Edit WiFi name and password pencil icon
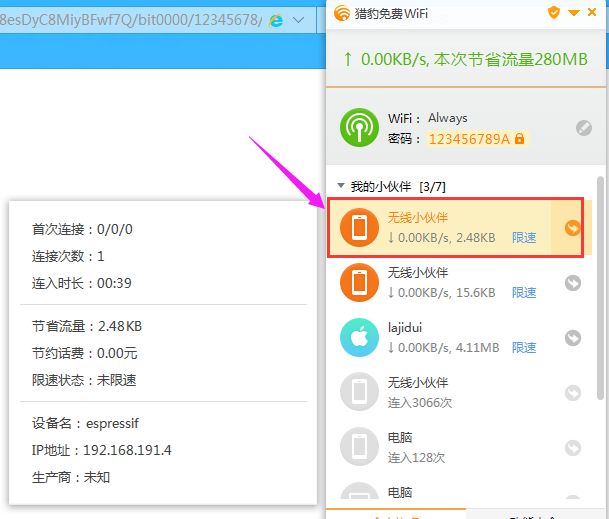This screenshot has height=519, width=609. point(584,128)
